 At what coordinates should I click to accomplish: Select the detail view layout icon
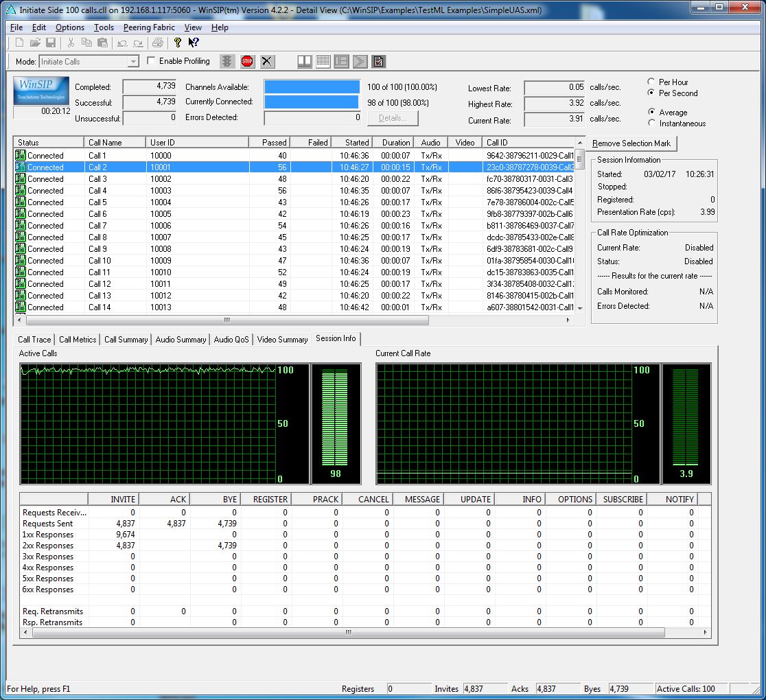pos(341,62)
